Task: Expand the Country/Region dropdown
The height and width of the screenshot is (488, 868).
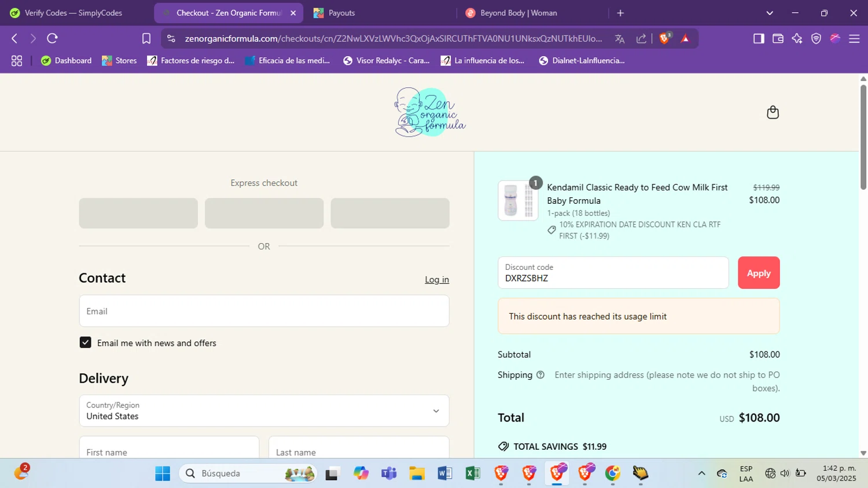Action: point(264,411)
